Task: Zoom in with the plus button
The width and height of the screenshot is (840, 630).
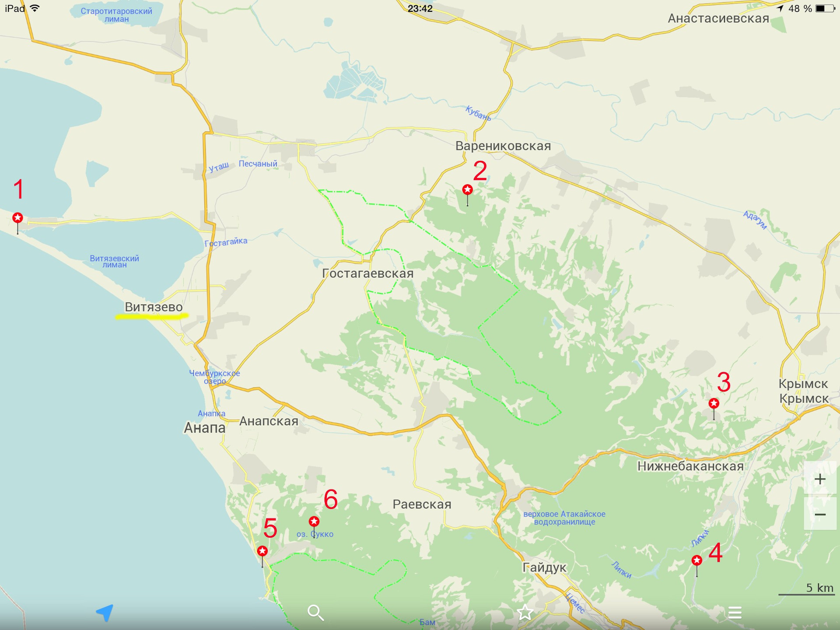Action: (820, 479)
